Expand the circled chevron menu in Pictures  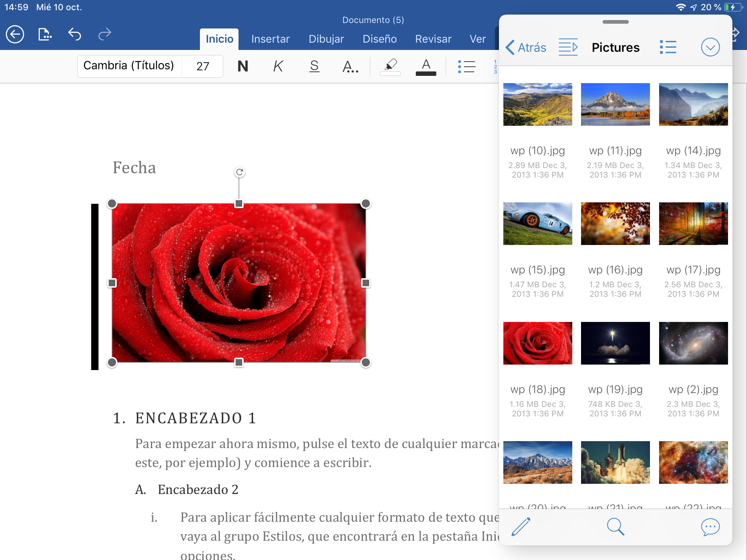point(710,47)
